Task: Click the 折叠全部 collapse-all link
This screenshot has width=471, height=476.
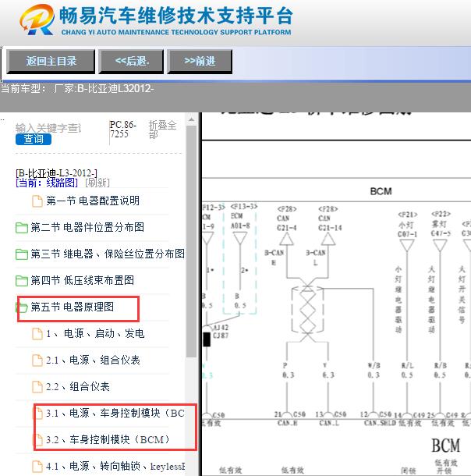Action: pyautogui.click(x=162, y=130)
